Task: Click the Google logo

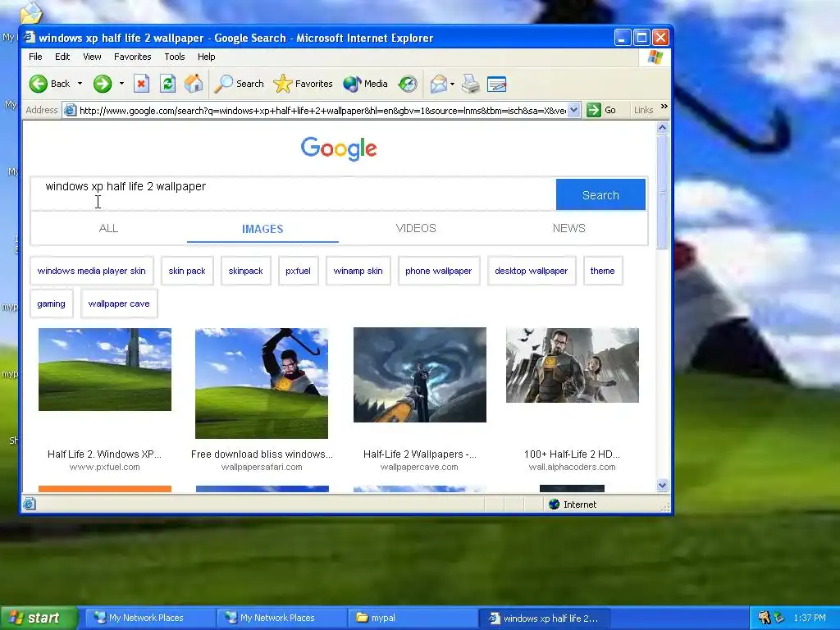Action: [x=339, y=148]
